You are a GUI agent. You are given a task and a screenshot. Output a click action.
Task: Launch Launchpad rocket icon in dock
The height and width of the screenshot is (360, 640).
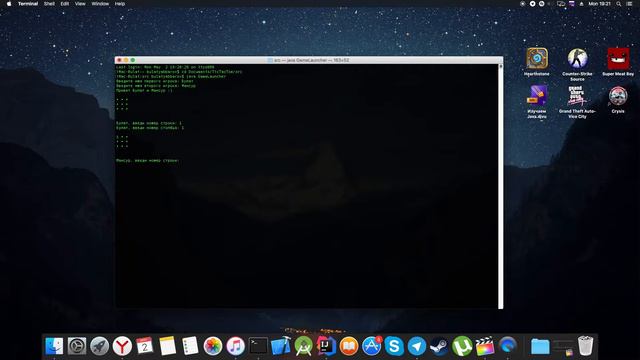pos(99,346)
